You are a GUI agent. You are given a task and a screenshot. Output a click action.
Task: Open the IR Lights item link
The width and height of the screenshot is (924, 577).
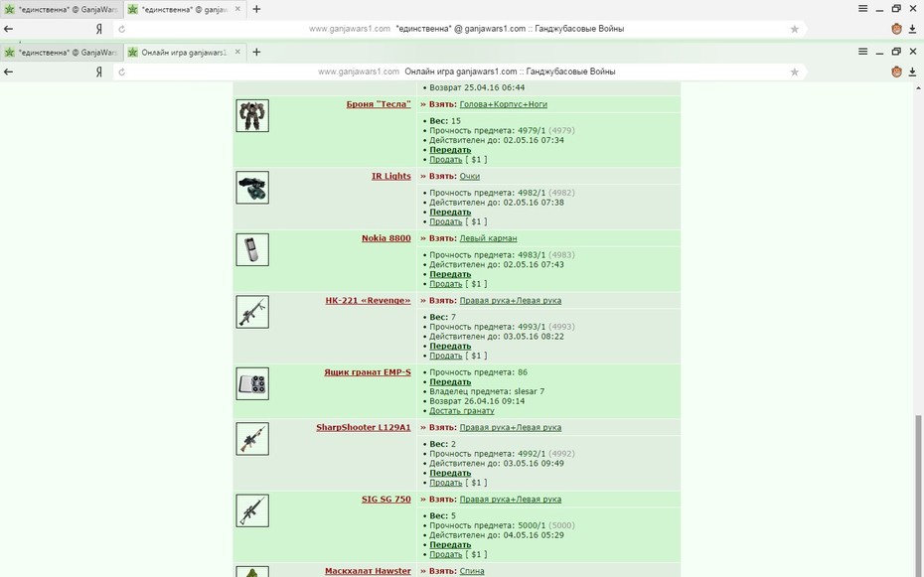pos(390,176)
